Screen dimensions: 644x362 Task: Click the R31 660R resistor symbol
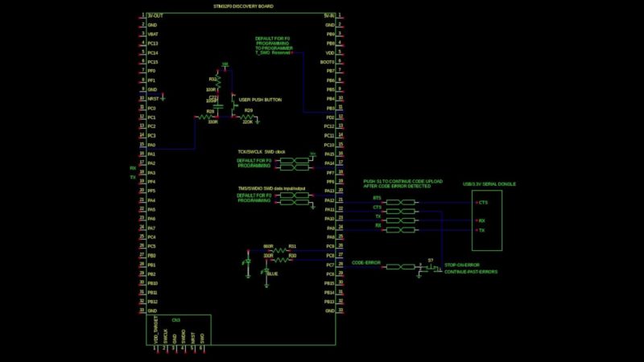click(279, 250)
